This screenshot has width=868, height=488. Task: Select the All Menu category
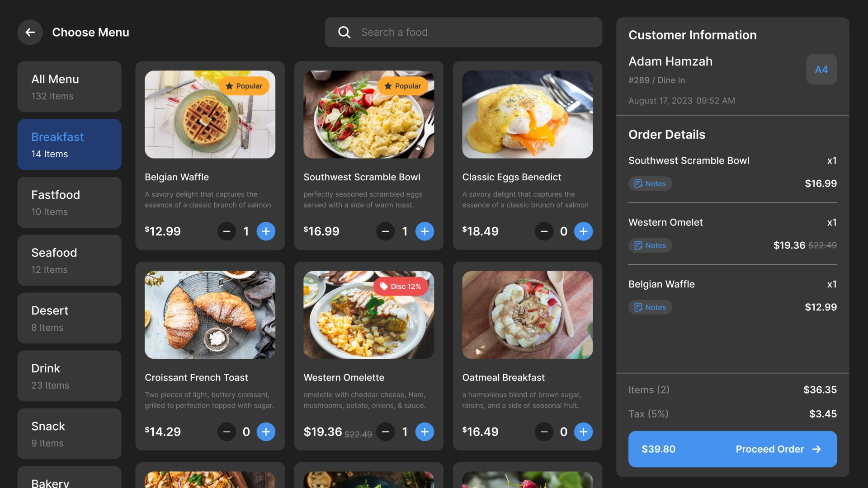pyautogui.click(x=69, y=86)
